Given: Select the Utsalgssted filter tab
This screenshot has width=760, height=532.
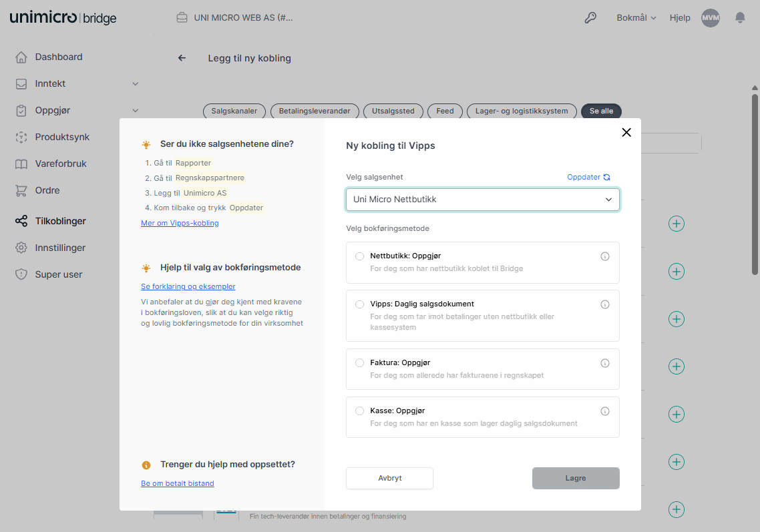Looking at the screenshot, I should (x=393, y=111).
